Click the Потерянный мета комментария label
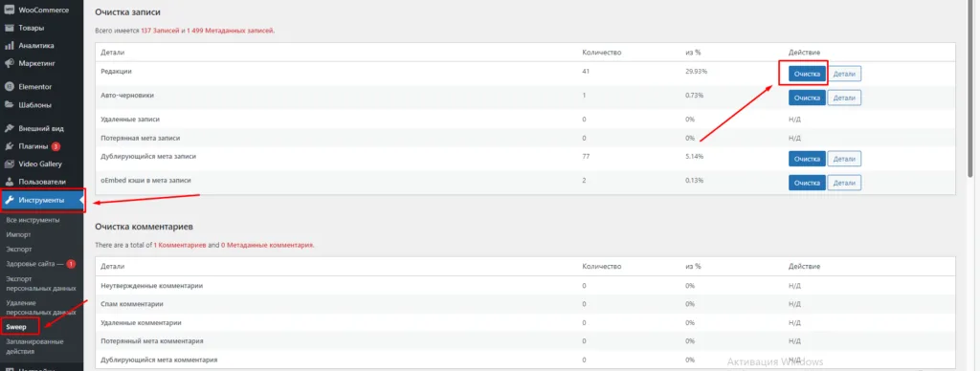Image resolution: width=980 pixels, height=371 pixels. pyautogui.click(x=152, y=341)
